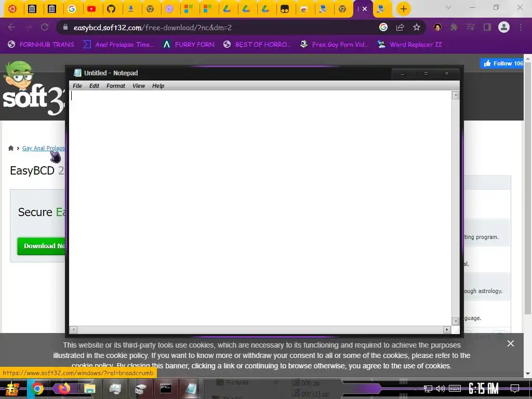532x399 pixels.
Task: Switch to the downloads arrow tab
Action: point(130,9)
